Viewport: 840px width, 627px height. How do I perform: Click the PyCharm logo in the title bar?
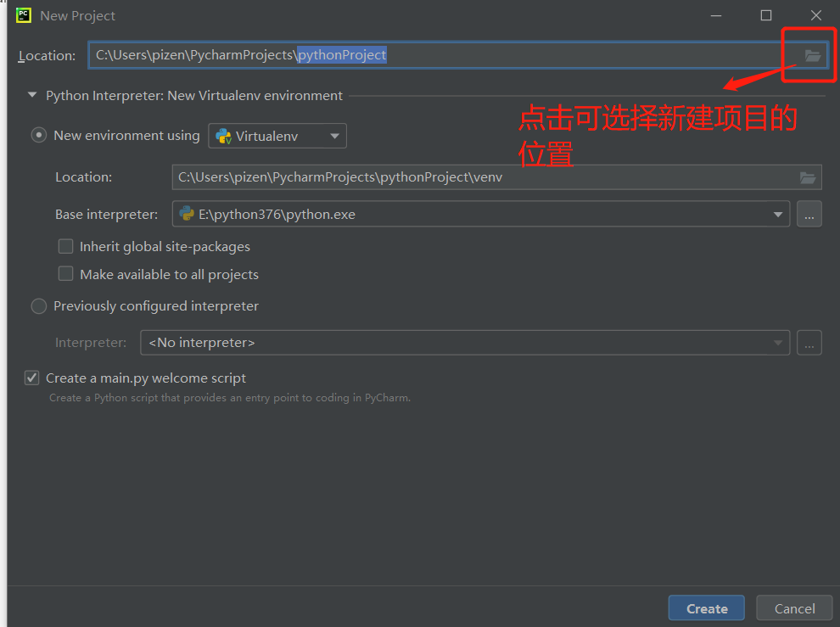(x=23, y=14)
